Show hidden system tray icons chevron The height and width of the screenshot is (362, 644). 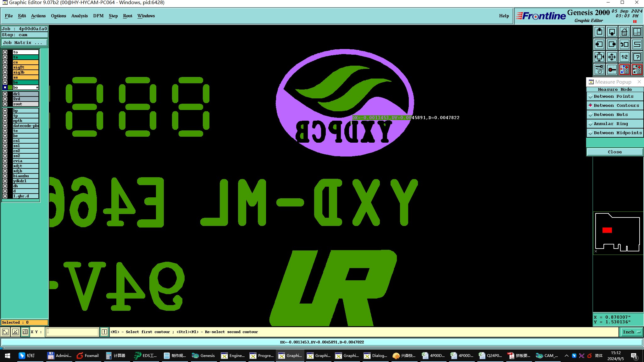tap(566, 356)
